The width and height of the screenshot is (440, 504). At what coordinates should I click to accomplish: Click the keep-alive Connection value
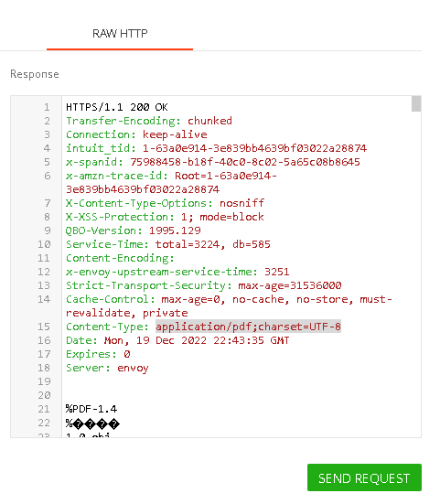tap(175, 134)
